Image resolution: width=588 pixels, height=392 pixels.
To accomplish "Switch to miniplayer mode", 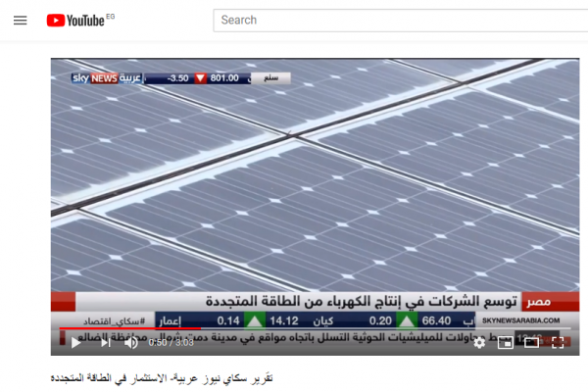I will tap(506, 342).
